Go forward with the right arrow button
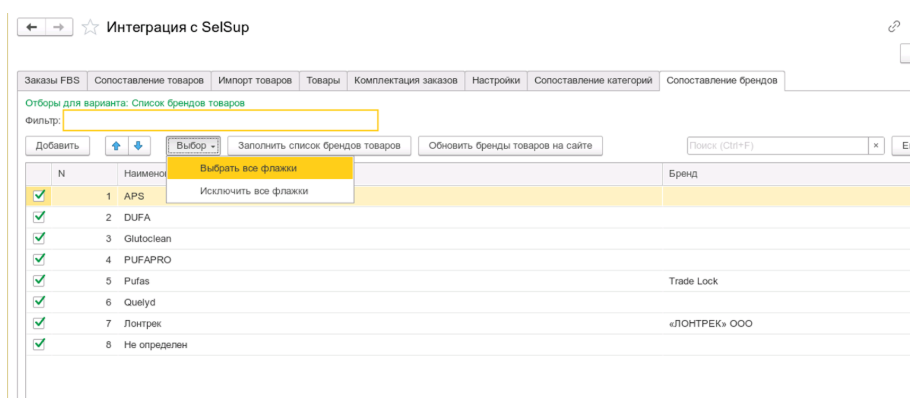The width and height of the screenshot is (916, 398). click(x=59, y=27)
